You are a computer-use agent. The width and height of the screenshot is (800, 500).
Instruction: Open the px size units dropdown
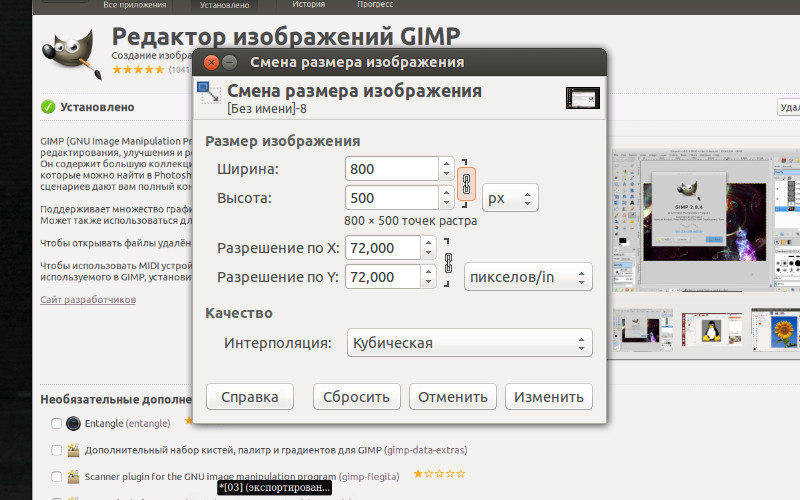pyautogui.click(x=510, y=198)
